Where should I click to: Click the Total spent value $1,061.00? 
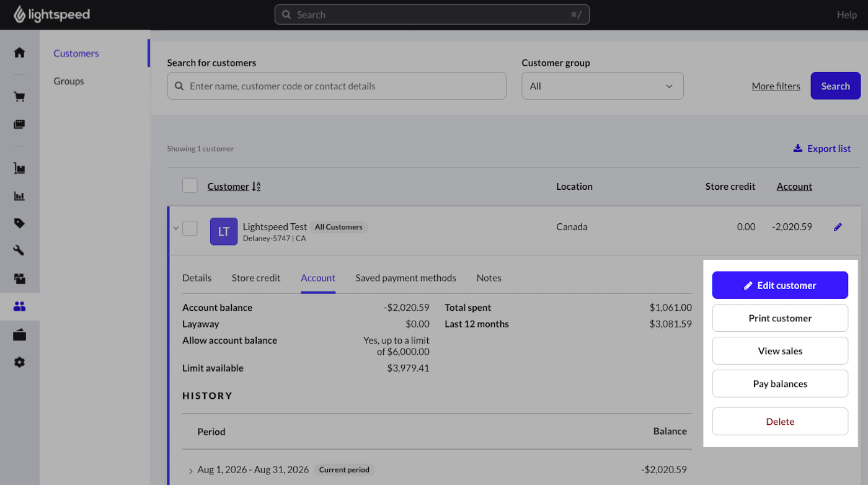tap(671, 308)
